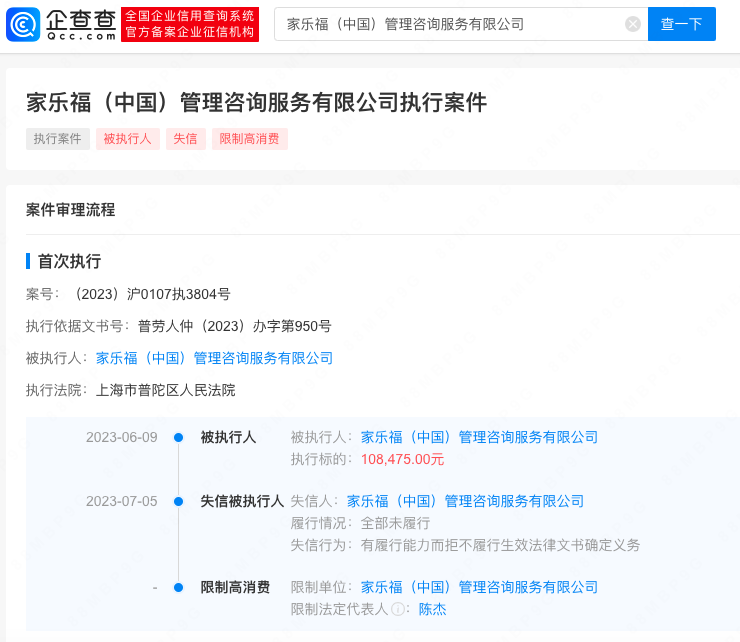Image resolution: width=740 pixels, height=642 pixels.
Task: Select document number 普劳人仲(2023)办字第950号
Action: click(x=235, y=326)
